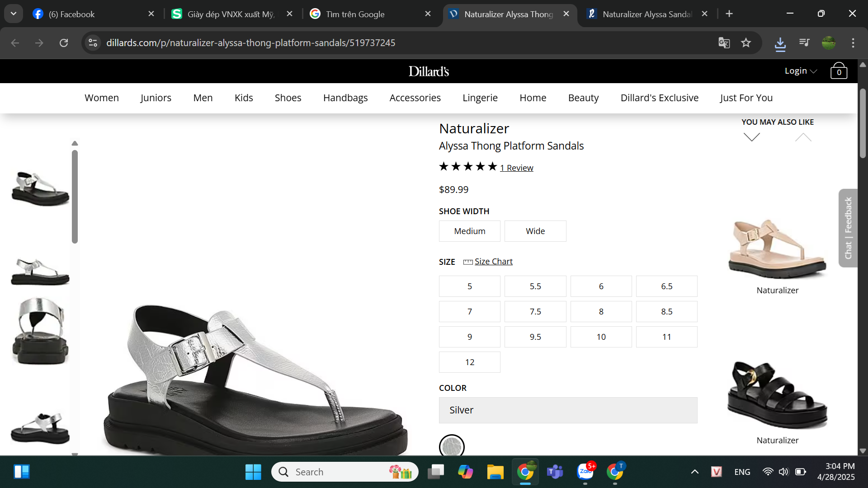Click the bookmark star icon
The height and width of the screenshot is (488, 868).
[746, 43]
